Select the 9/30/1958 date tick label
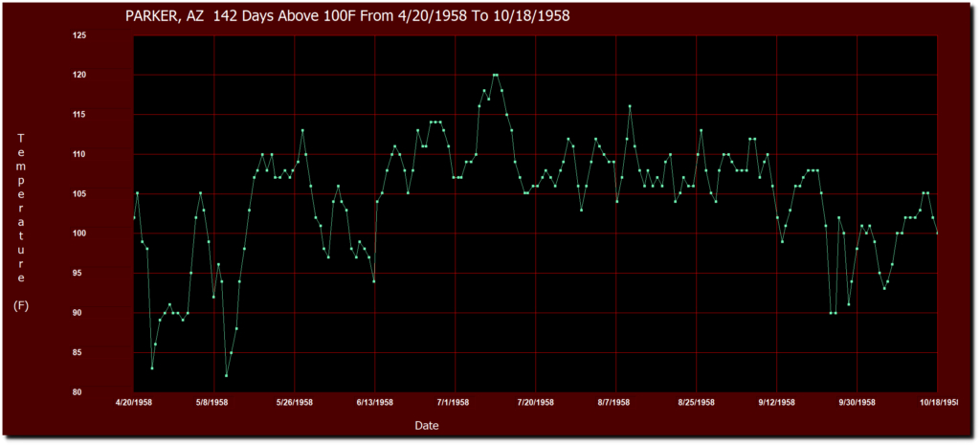The image size is (980, 445). tap(856, 403)
